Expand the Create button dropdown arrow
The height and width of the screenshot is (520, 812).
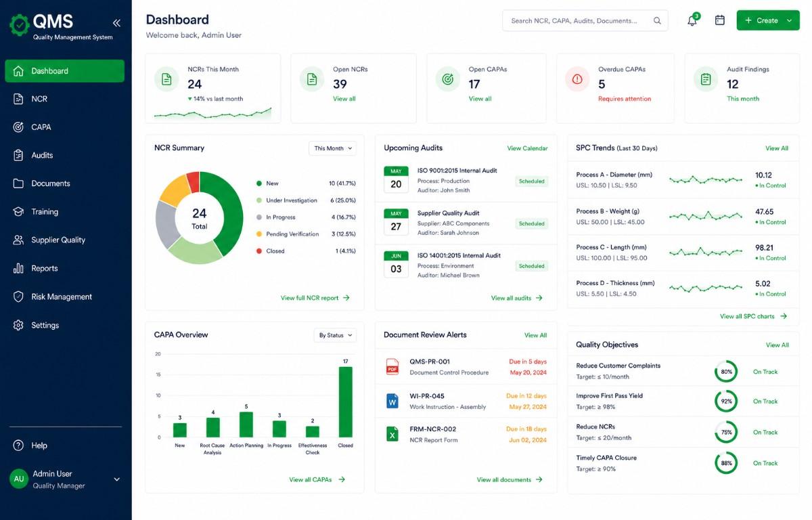click(x=789, y=21)
